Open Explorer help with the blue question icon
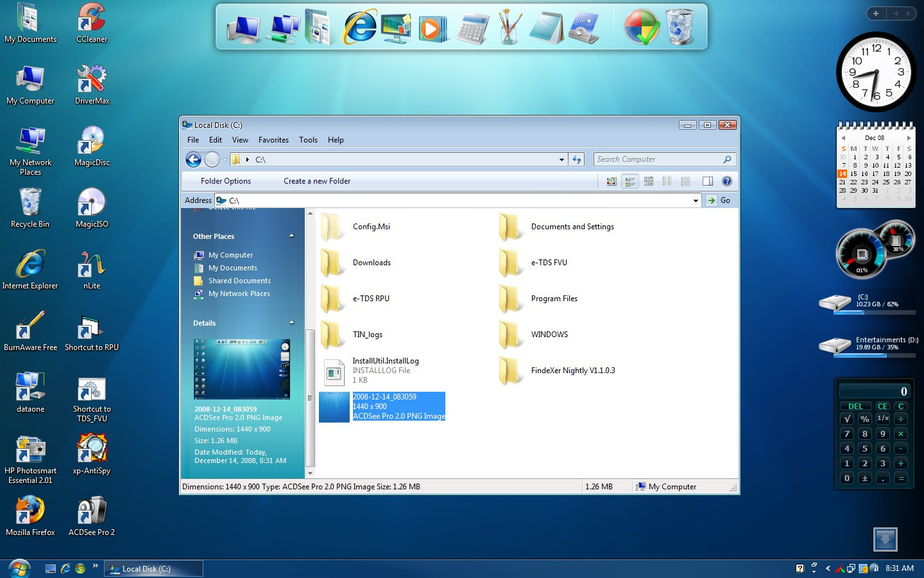The image size is (924, 578). click(726, 181)
